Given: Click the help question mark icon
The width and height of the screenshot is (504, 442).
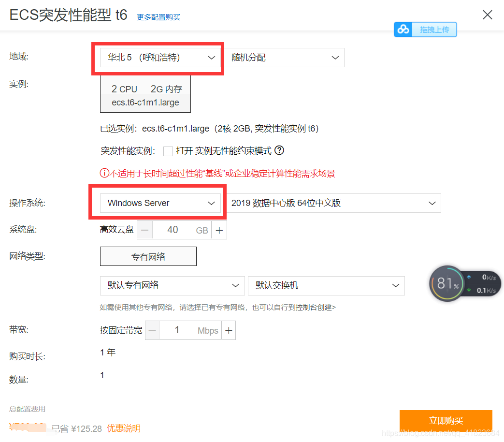Looking at the screenshot, I should click(x=279, y=150).
